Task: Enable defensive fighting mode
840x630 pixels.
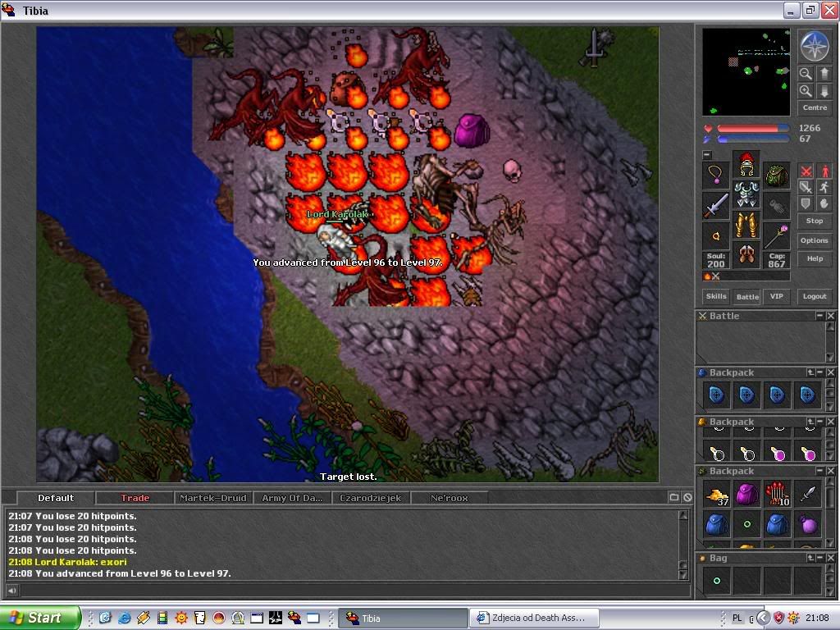Action: tap(806, 203)
